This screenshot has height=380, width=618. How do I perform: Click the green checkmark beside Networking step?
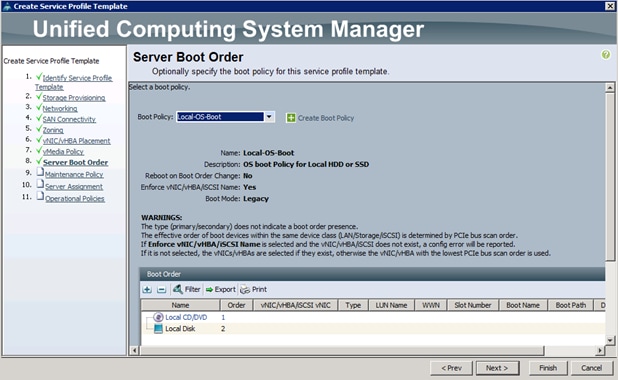(39, 107)
